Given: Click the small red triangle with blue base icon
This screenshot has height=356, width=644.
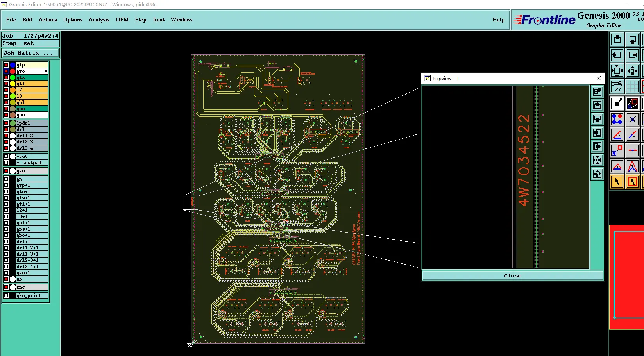Looking at the screenshot, I should [617, 166].
